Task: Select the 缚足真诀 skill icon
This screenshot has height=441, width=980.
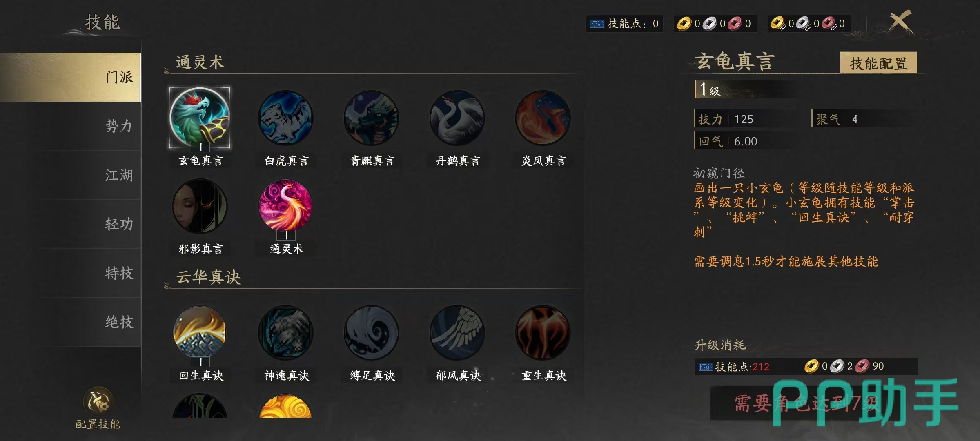Action: (372, 332)
